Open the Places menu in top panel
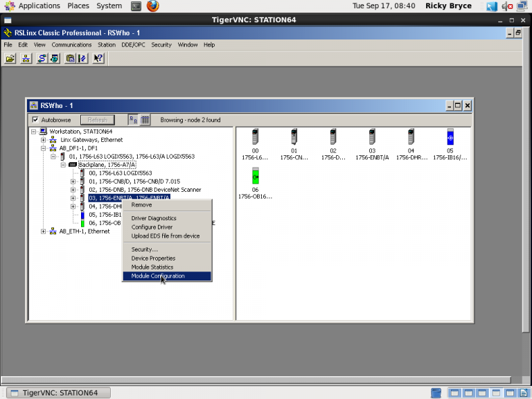 pos(78,6)
